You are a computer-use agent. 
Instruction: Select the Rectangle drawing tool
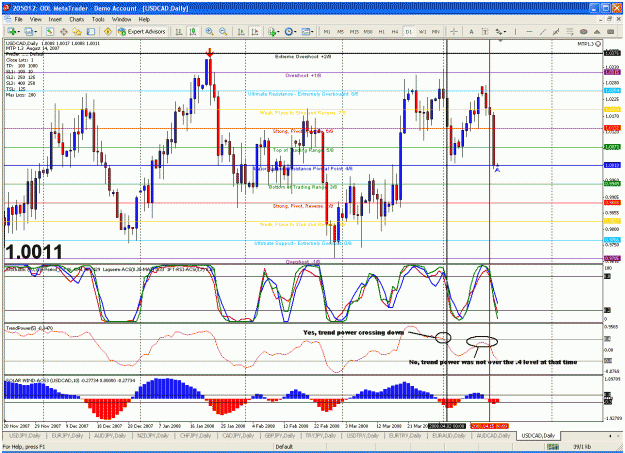(x=611, y=32)
